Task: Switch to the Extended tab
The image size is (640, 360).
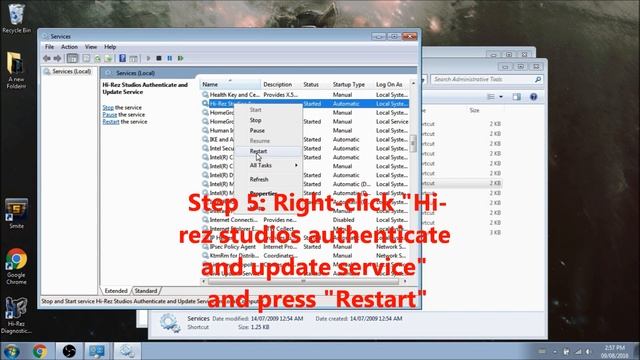Action: tap(116, 291)
